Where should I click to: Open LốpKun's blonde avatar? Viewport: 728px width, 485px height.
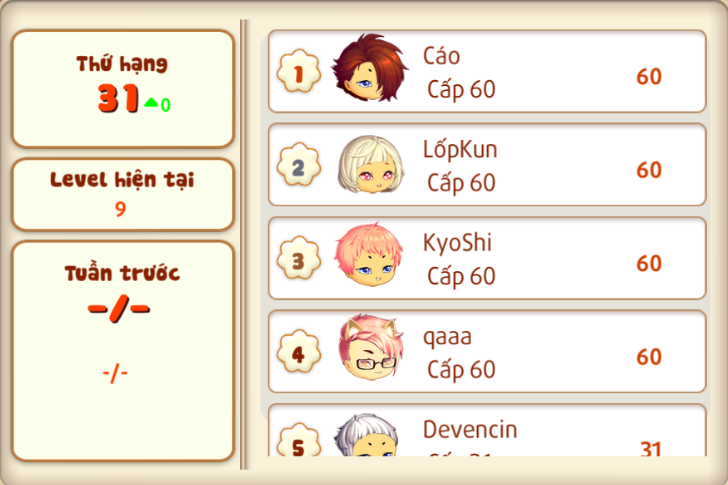click(x=370, y=164)
